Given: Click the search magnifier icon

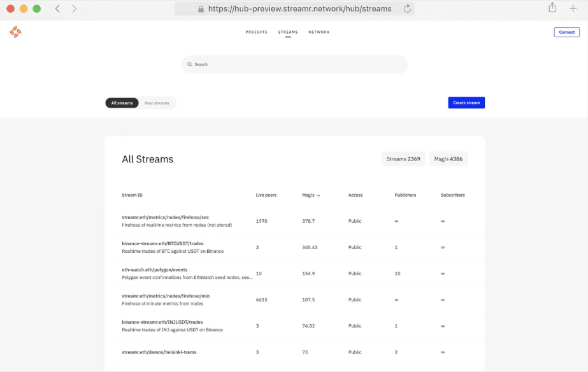Looking at the screenshot, I should click(190, 64).
